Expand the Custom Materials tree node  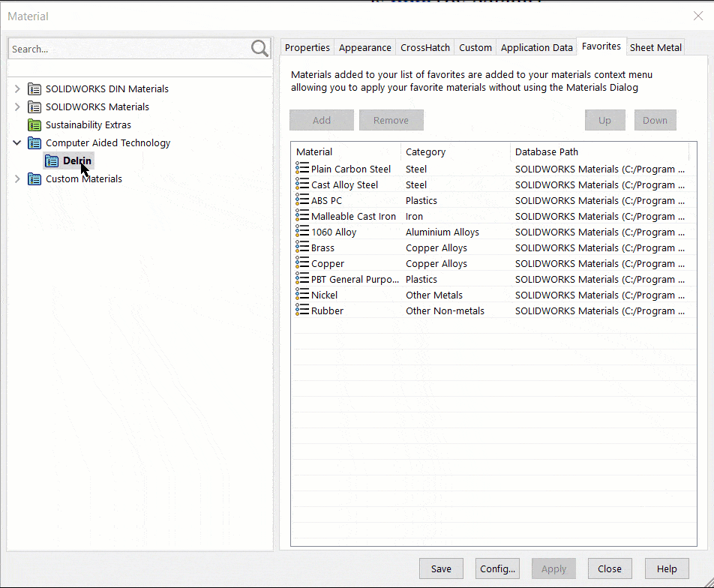tap(17, 179)
